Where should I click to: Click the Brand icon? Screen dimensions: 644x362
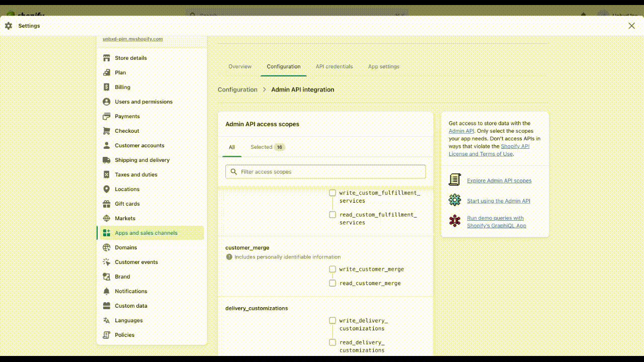tap(106, 277)
